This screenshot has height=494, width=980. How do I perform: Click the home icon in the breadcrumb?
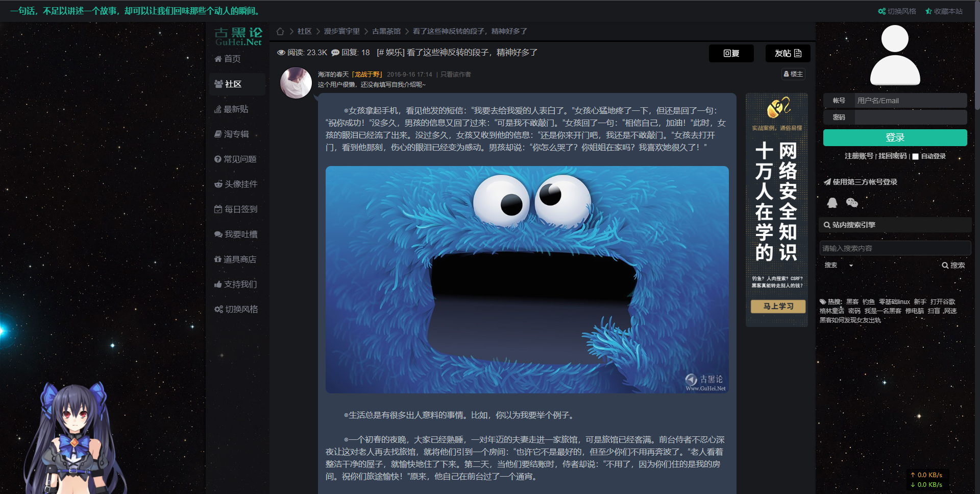pos(280,31)
